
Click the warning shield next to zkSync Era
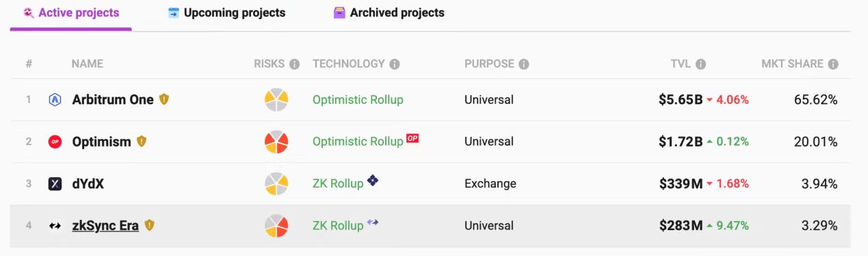(x=149, y=225)
